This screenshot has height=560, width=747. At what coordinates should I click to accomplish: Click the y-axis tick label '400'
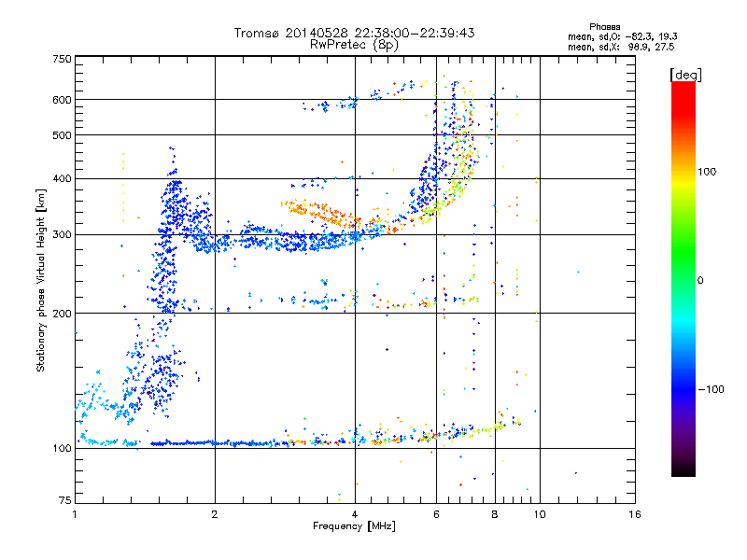pyautogui.click(x=63, y=179)
